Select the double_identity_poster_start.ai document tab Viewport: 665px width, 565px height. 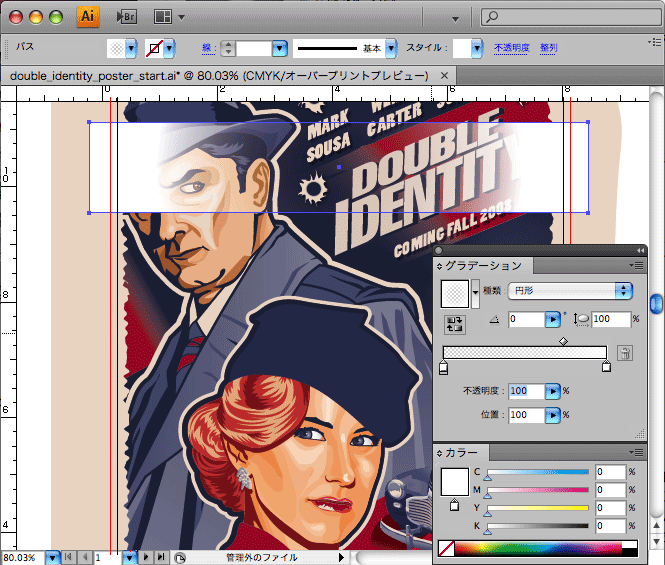coord(218,76)
